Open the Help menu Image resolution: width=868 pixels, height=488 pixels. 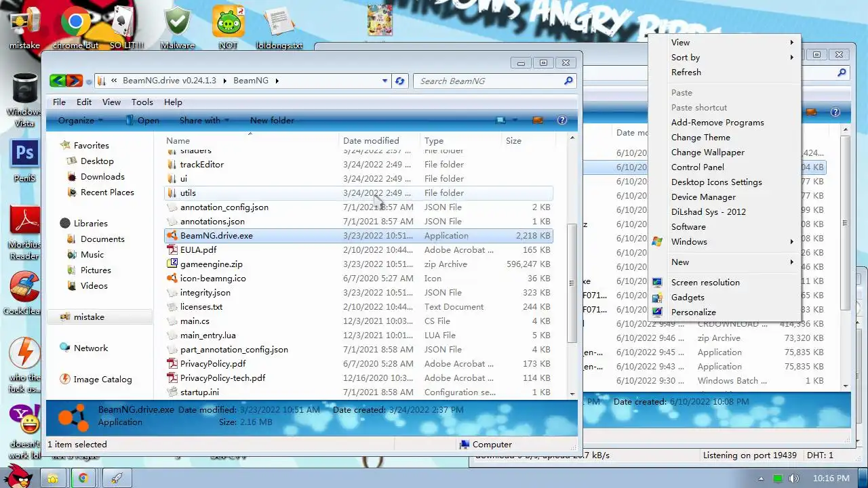click(173, 102)
